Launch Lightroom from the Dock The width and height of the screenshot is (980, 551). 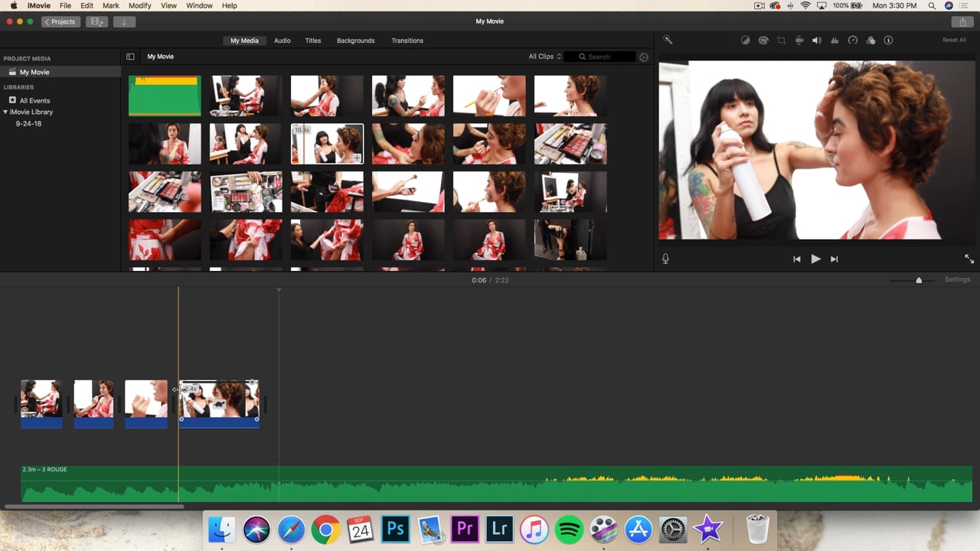tap(499, 529)
